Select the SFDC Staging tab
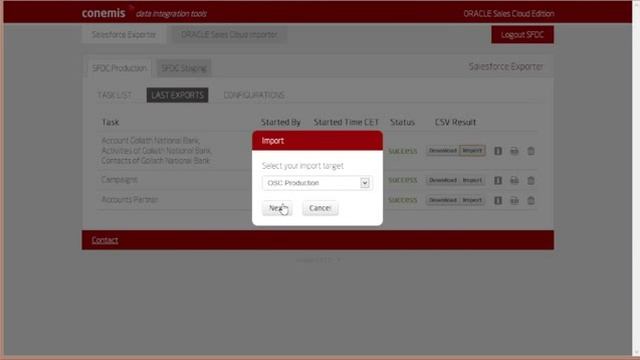Image resolution: width=640 pixels, height=360 pixels. 184,68
